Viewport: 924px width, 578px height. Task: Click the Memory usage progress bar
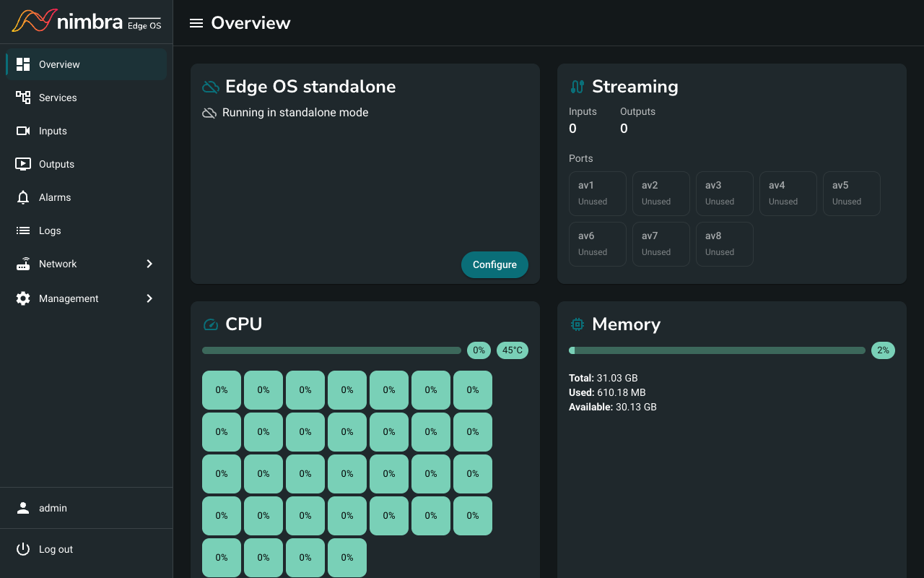coord(717,350)
